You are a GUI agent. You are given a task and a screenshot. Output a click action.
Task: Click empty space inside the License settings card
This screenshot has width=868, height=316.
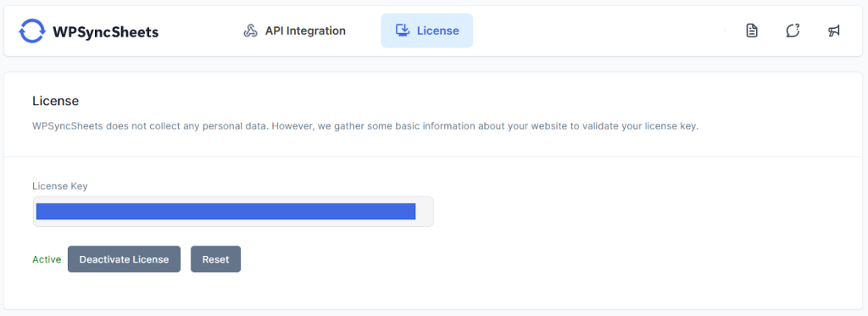click(x=609, y=232)
